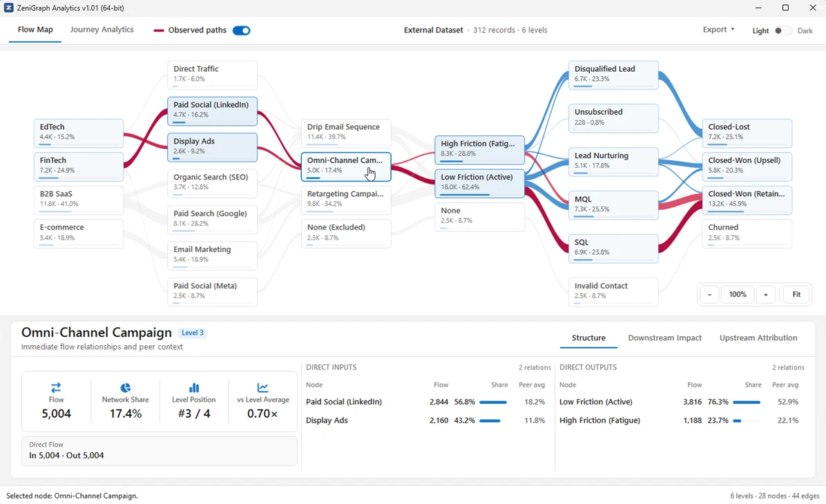The image size is (826, 504).
Task: Switch to the Flow Map tab
Action: 35,30
